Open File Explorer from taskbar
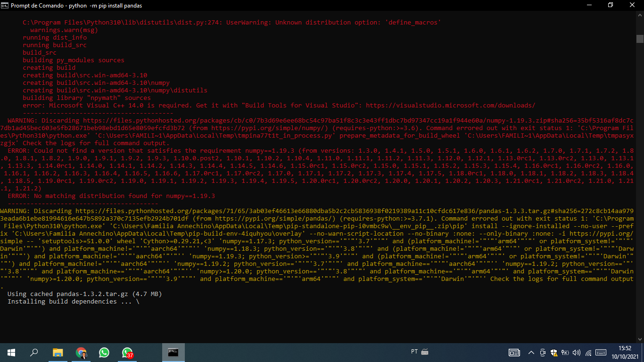 click(x=58, y=352)
